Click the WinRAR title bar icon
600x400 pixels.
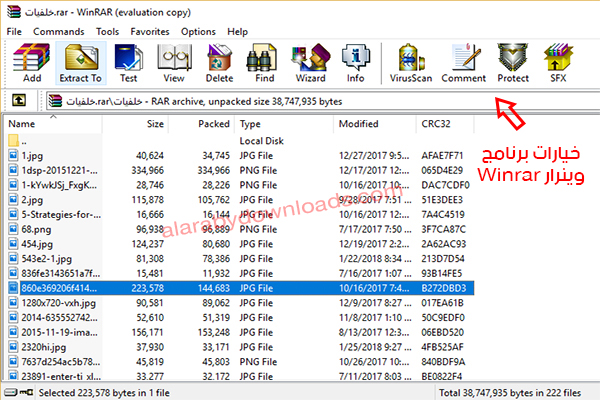pyautogui.click(x=14, y=11)
